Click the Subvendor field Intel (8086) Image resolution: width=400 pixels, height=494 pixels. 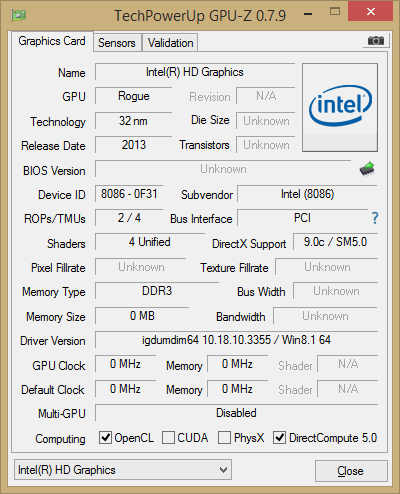(x=307, y=194)
